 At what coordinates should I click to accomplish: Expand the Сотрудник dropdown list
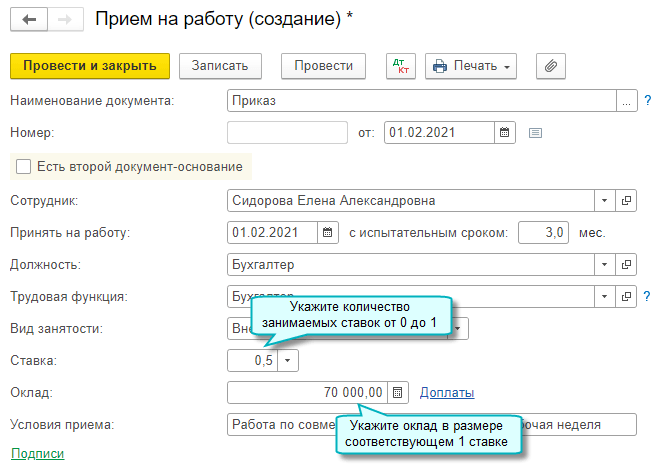pyautogui.click(x=605, y=201)
